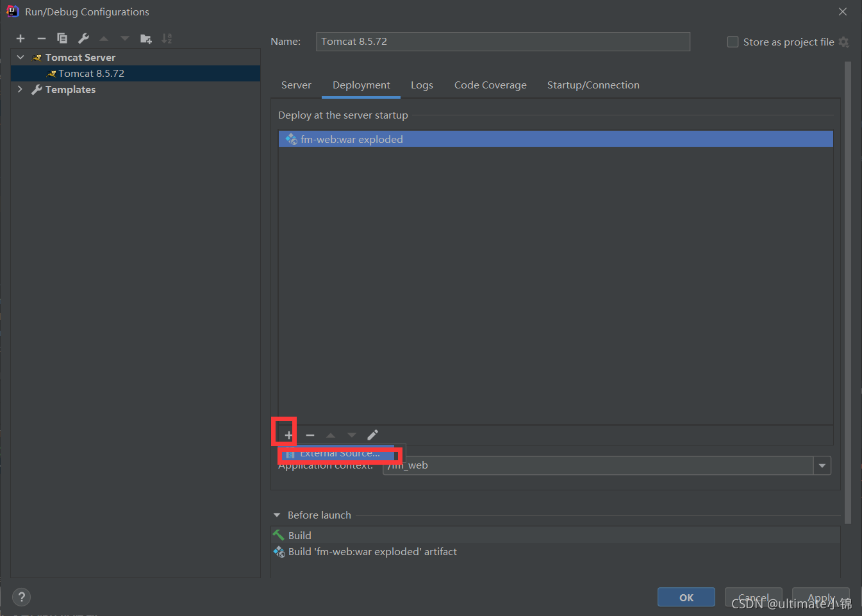
Task: Open the project file storage gear settings
Action: (x=844, y=42)
